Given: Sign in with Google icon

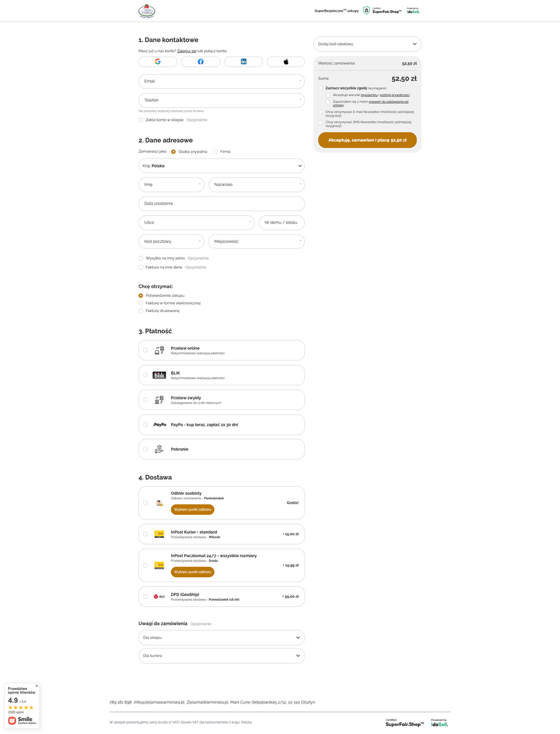Looking at the screenshot, I should 157,62.
